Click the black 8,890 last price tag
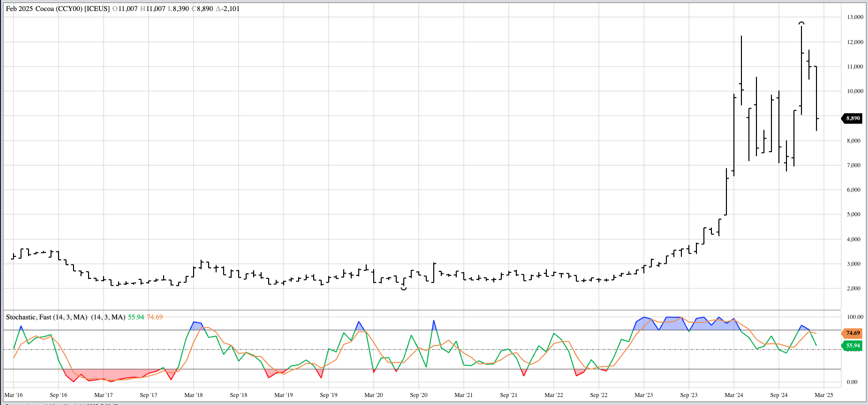 coord(852,119)
